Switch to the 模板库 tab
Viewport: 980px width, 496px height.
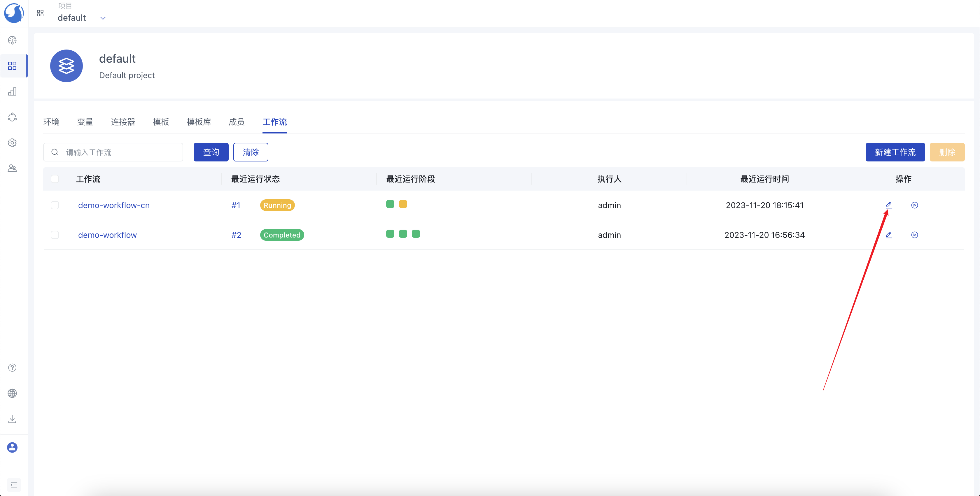(x=199, y=122)
